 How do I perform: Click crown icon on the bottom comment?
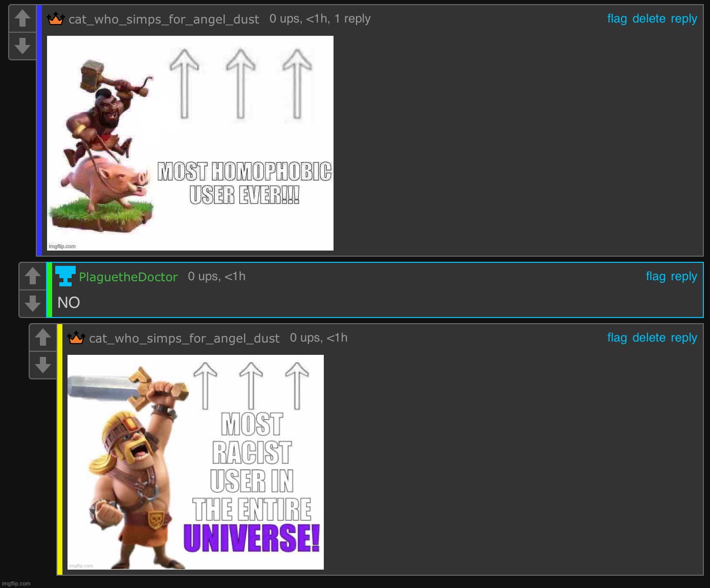76,338
